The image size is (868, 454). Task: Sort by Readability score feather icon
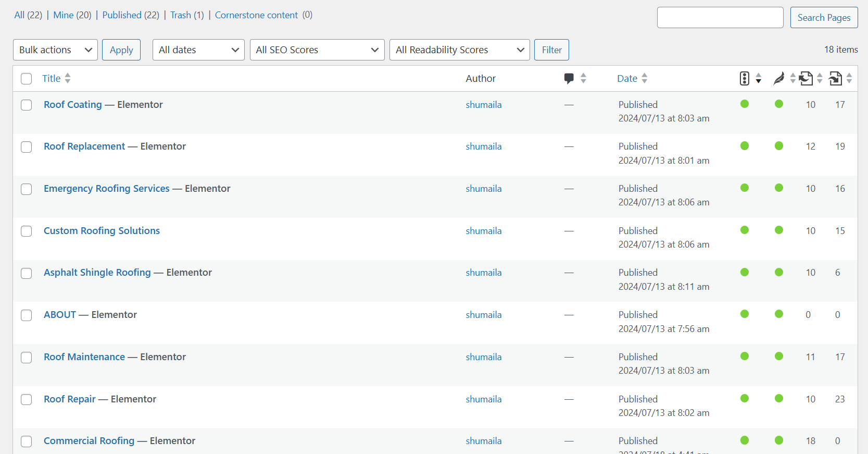[x=779, y=78]
